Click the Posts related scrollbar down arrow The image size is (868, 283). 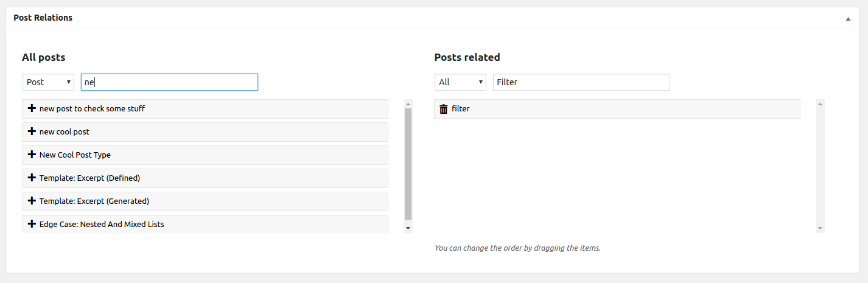821,228
